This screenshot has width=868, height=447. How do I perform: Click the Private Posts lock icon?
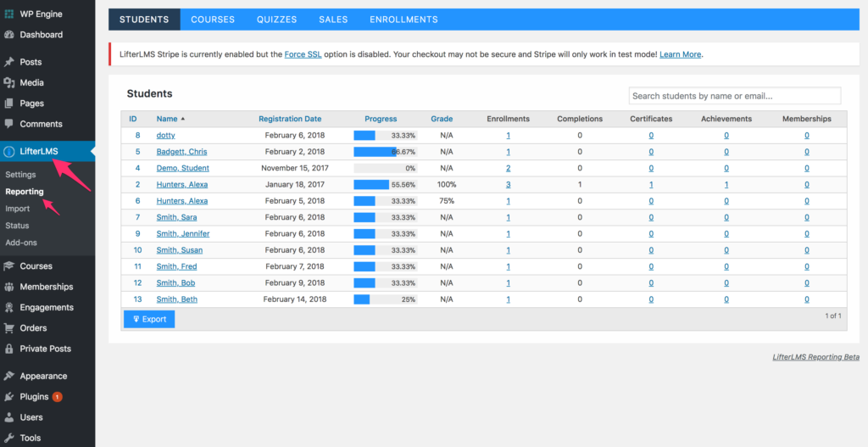[8, 349]
